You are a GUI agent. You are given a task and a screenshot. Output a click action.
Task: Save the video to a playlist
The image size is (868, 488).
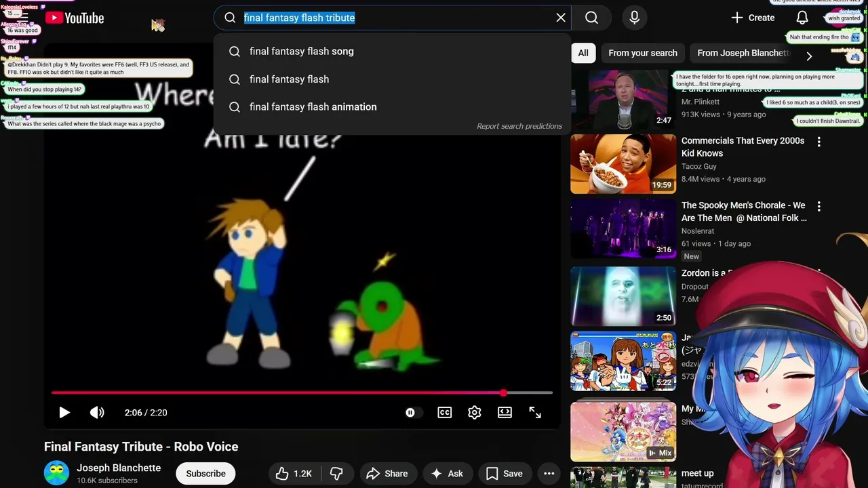504,473
